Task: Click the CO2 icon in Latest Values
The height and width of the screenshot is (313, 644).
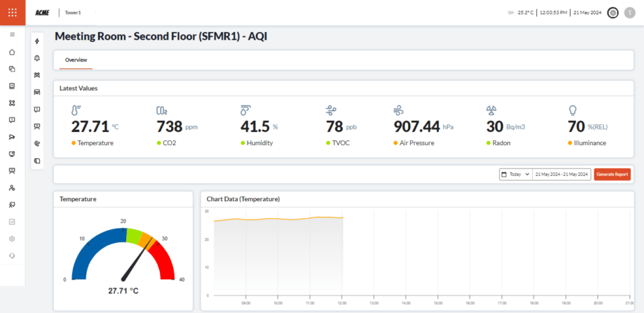Action: coord(162,111)
